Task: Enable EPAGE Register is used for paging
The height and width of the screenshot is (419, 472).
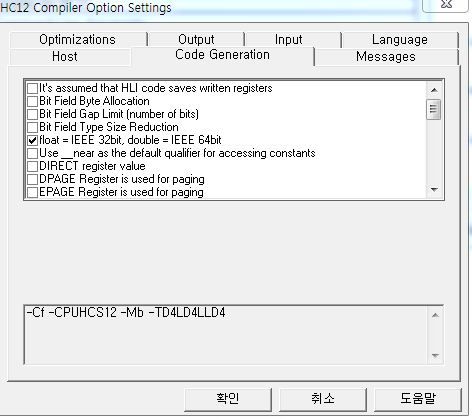Action: point(32,192)
